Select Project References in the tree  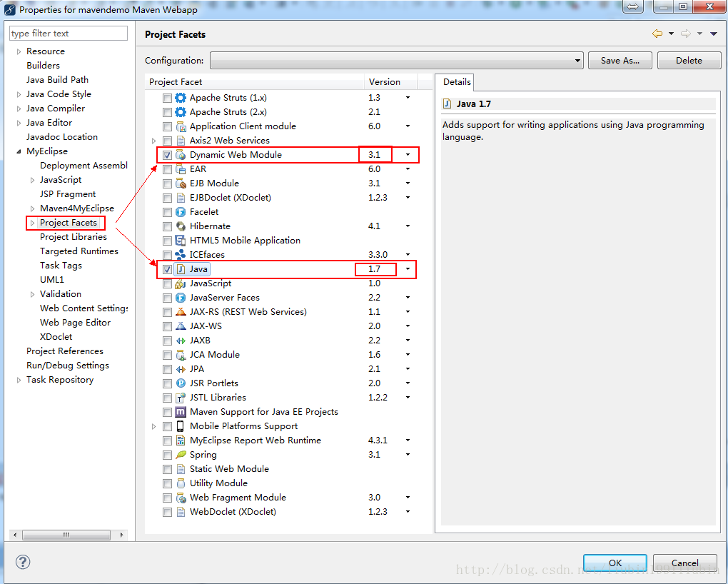point(64,351)
